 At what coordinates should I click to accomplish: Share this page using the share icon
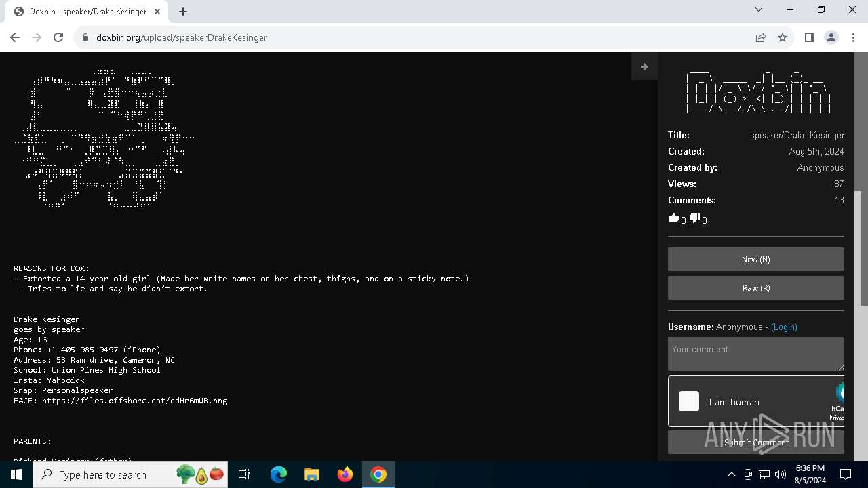coord(761,37)
